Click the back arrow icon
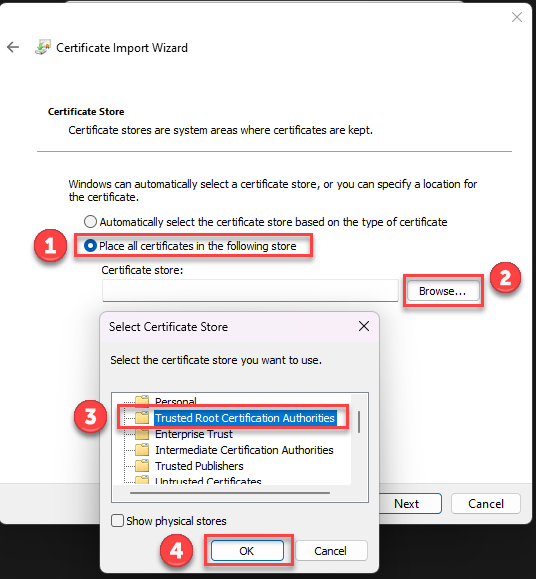The height and width of the screenshot is (579, 536). coord(13,47)
